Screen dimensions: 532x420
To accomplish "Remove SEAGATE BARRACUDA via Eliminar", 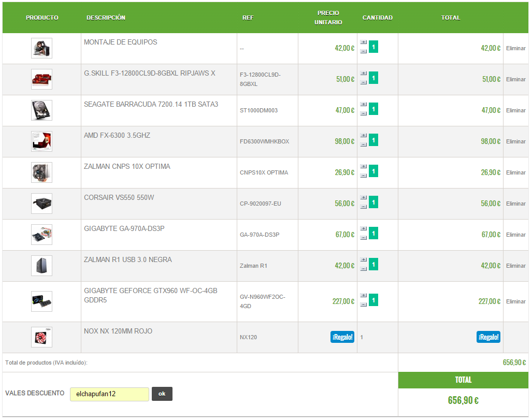I will [516, 110].
